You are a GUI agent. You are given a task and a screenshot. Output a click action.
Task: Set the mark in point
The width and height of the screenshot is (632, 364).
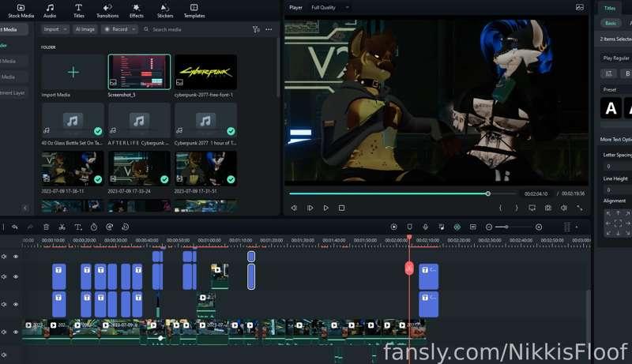coord(500,208)
